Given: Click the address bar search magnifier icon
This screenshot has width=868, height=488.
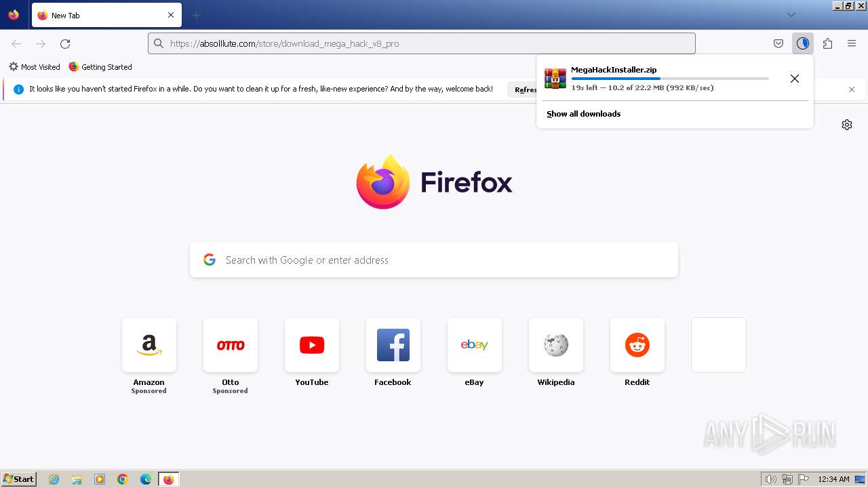Looking at the screenshot, I should pyautogui.click(x=159, y=43).
